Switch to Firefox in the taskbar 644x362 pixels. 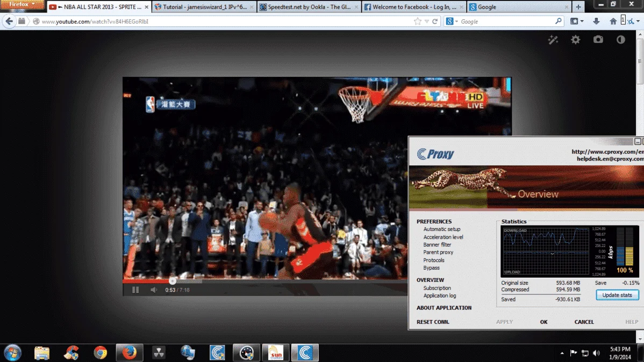pos(130,353)
